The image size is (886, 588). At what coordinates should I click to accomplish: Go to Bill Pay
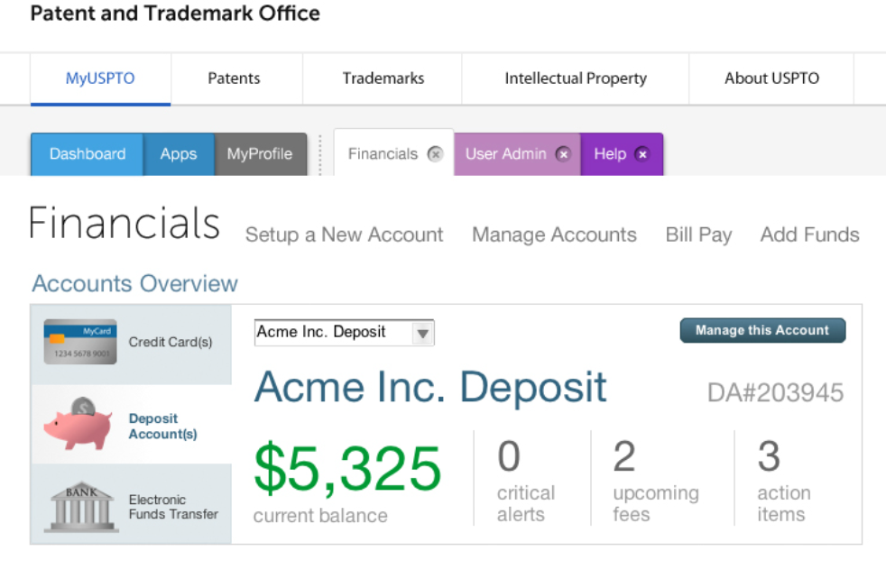click(x=698, y=235)
